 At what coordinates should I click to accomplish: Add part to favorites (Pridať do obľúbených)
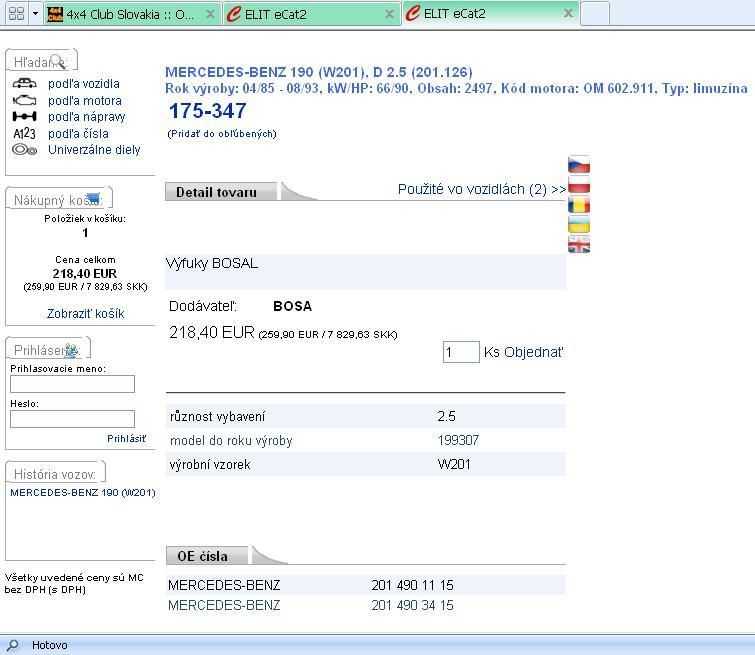222,134
